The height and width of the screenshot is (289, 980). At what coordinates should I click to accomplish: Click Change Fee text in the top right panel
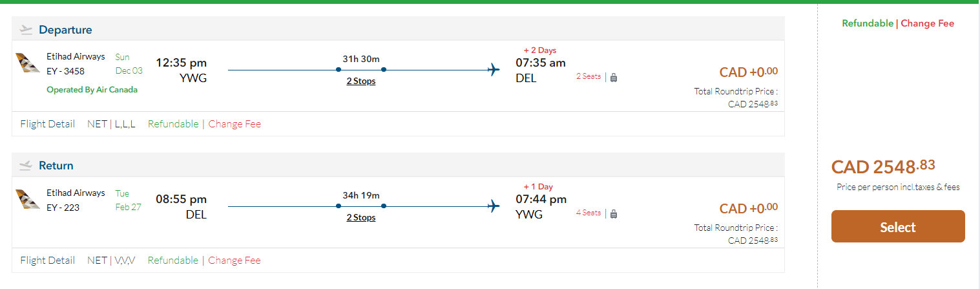point(927,23)
